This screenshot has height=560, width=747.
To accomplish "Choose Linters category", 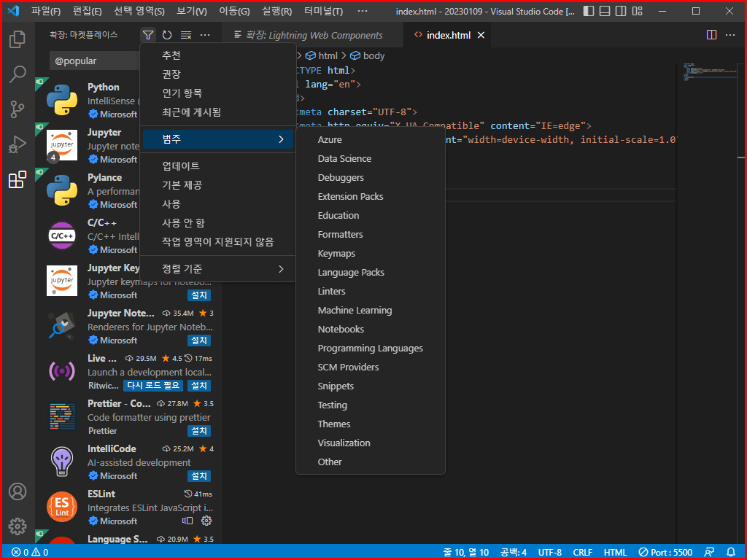I will pyautogui.click(x=371, y=291).
